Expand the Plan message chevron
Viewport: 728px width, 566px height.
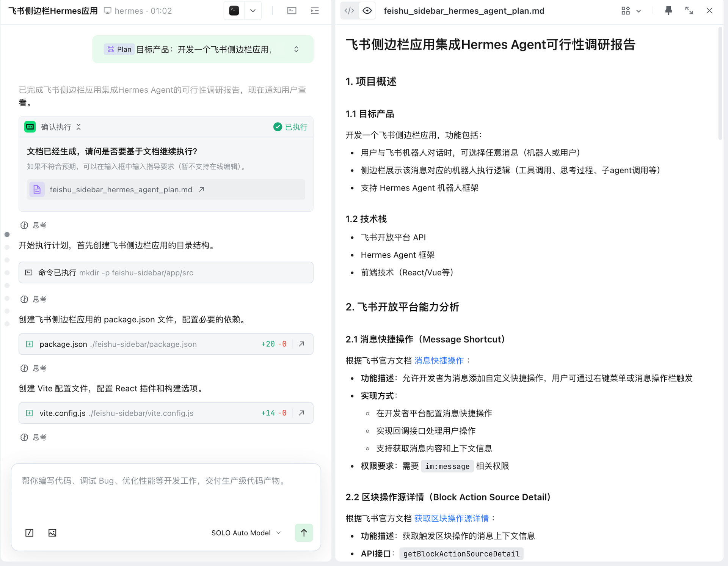(296, 49)
